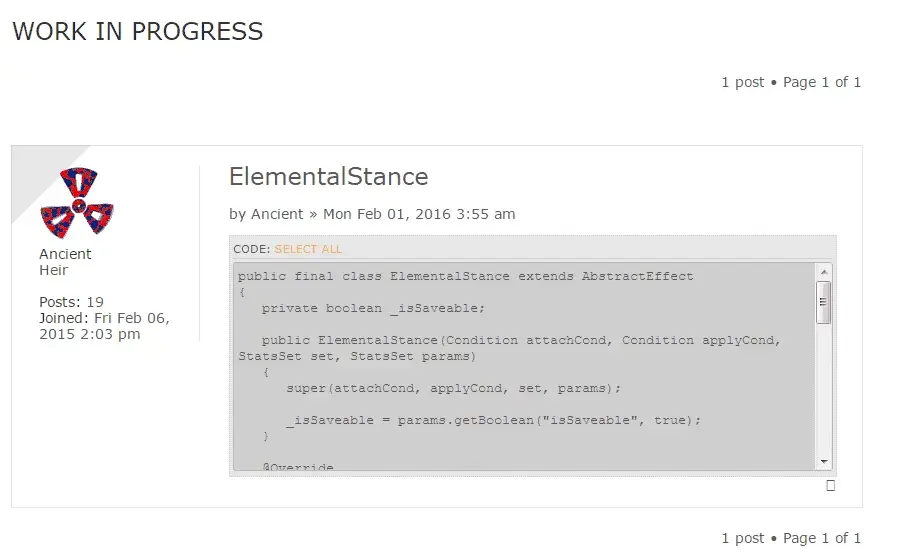Open the ElementalStance post title
Viewport: 902px width, 557px height.
click(328, 177)
